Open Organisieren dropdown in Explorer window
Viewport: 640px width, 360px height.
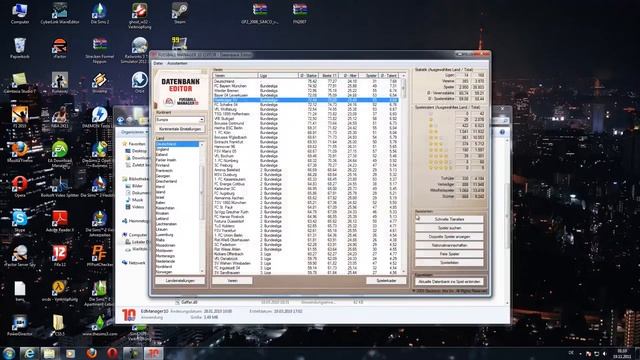[x=134, y=132]
